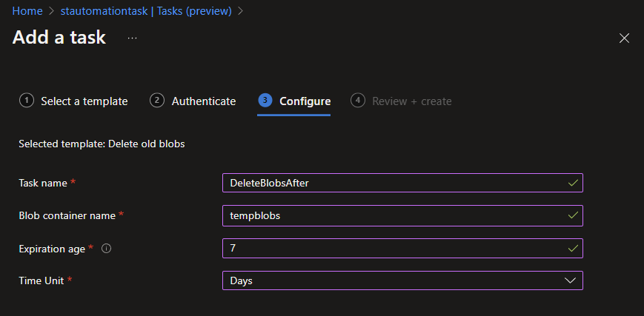Expand the Time Unit dropdown showing Days

point(402,281)
